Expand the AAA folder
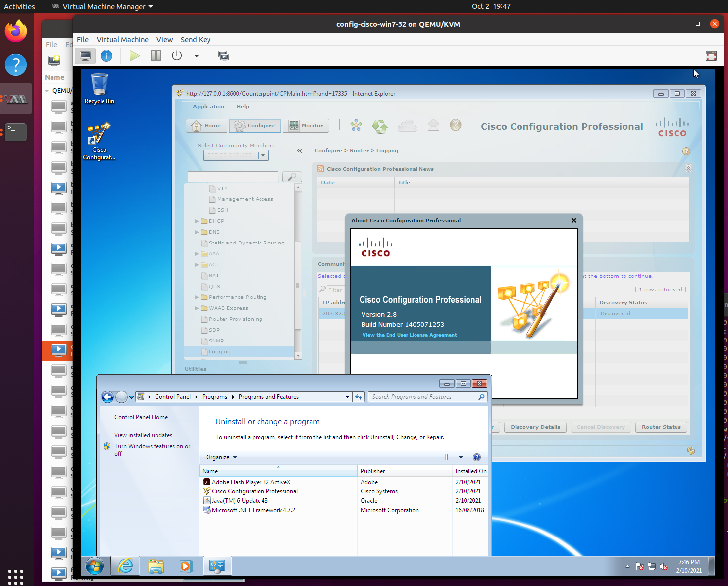The height and width of the screenshot is (586, 728). pos(197,254)
